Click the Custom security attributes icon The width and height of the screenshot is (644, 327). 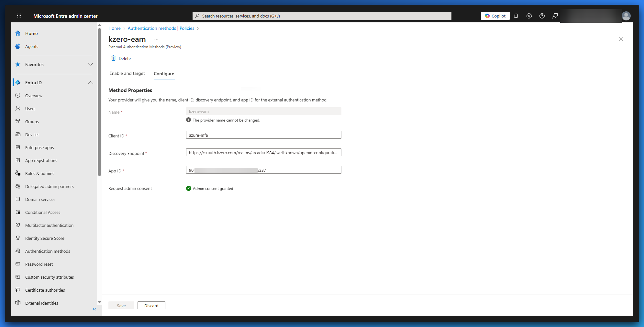pyautogui.click(x=18, y=277)
